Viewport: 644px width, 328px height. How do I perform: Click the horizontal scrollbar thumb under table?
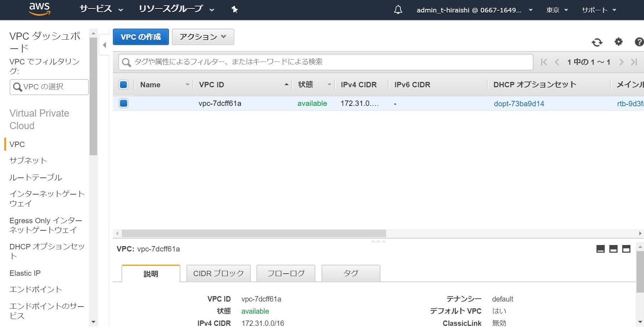[x=254, y=234]
